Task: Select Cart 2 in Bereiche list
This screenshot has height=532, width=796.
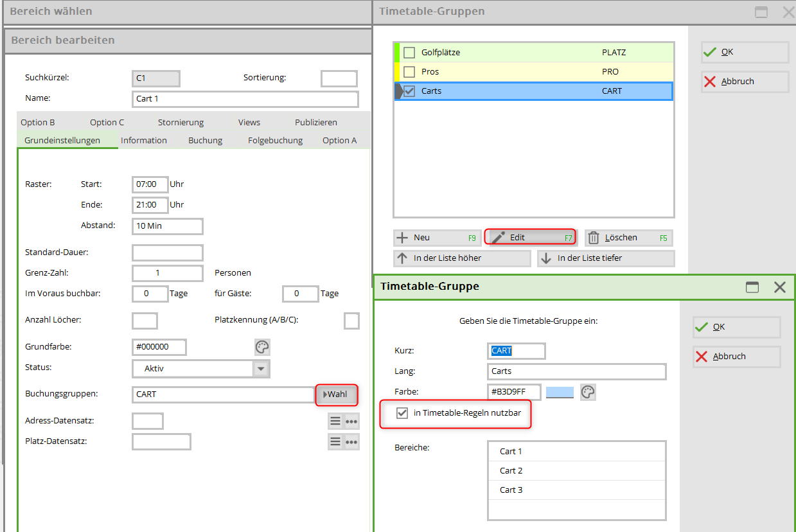Action: click(x=511, y=471)
